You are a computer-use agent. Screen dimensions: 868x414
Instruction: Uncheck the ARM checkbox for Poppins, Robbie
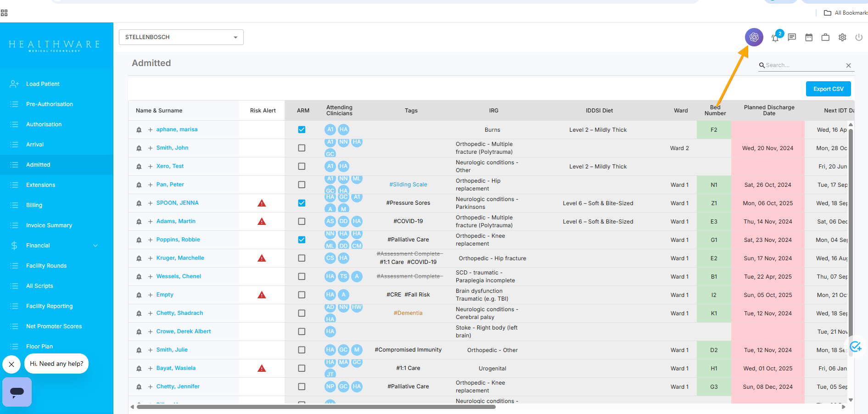tap(302, 240)
